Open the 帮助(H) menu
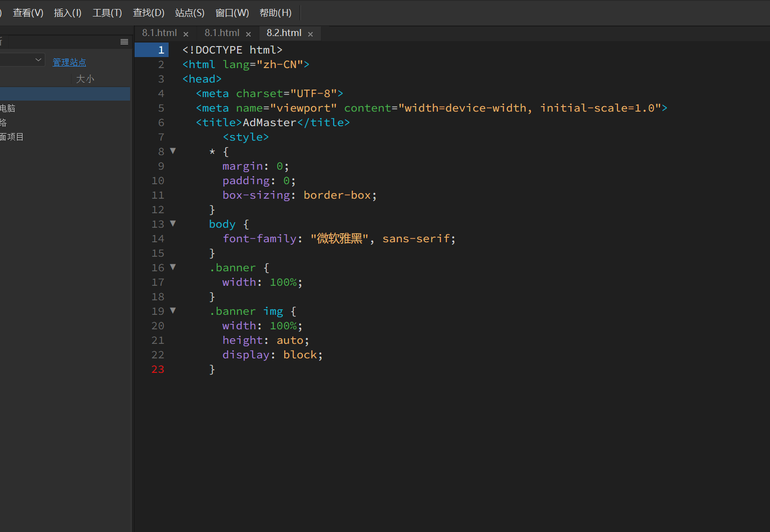 coord(276,13)
